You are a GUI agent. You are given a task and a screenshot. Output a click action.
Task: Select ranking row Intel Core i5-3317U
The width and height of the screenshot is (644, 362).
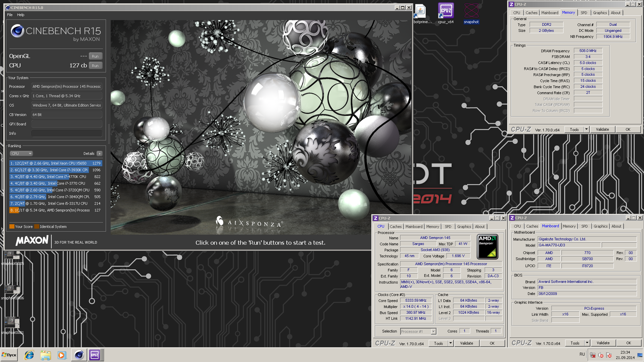(56, 203)
